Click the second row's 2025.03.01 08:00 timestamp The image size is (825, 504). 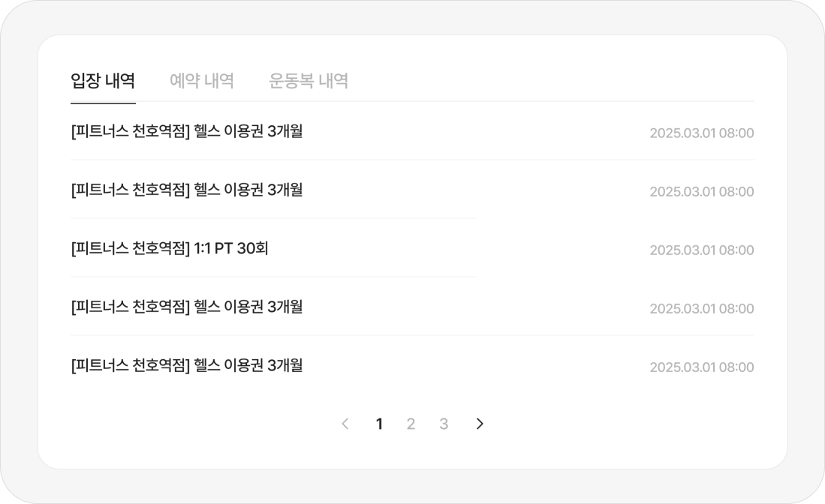pyautogui.click(x=701, y=192)
